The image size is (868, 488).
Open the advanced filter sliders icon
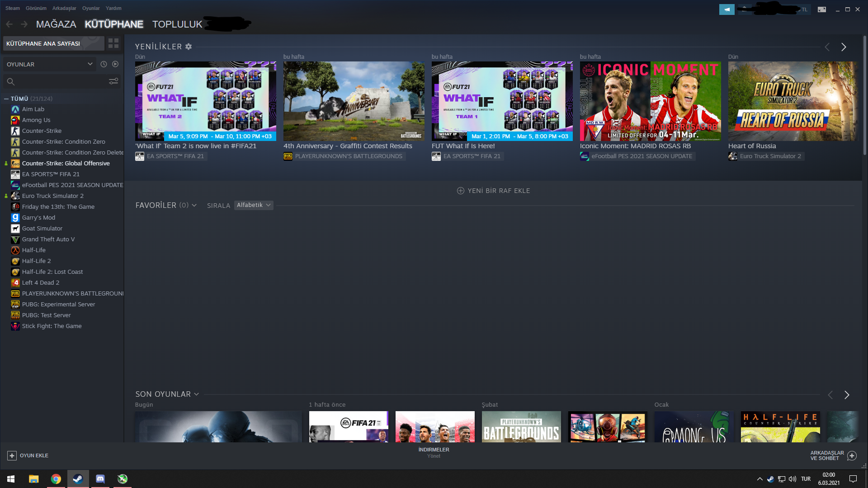tap(113, 81)
